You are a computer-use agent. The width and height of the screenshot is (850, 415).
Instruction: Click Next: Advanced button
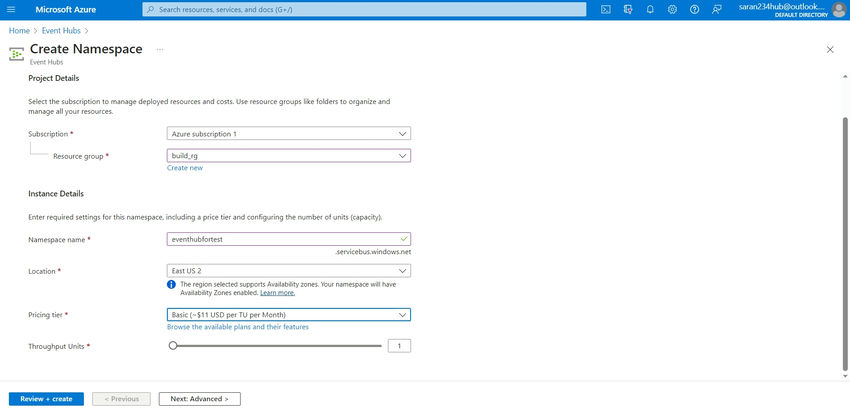click(199, 399)
